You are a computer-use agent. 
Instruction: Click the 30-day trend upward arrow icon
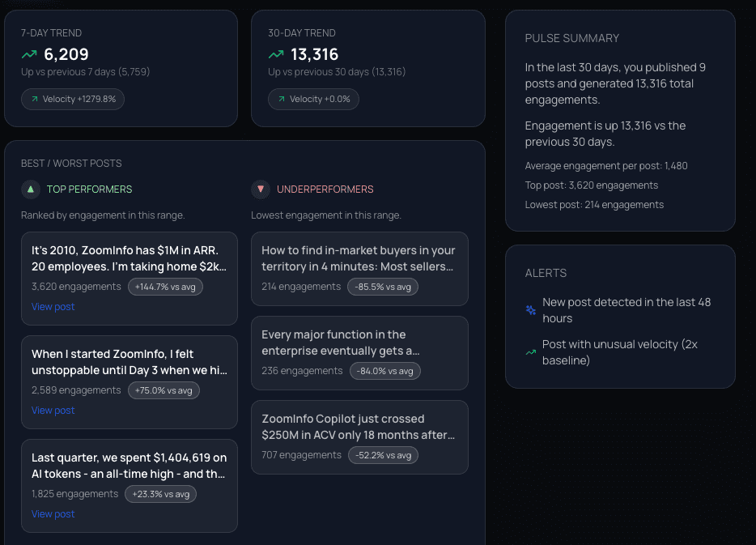[x=276, y=55]
